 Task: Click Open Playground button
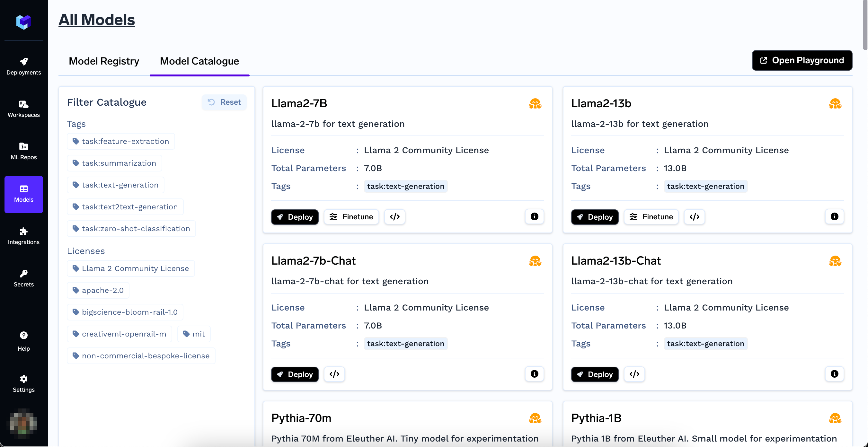pyautogui.click(x=802, y=60)
